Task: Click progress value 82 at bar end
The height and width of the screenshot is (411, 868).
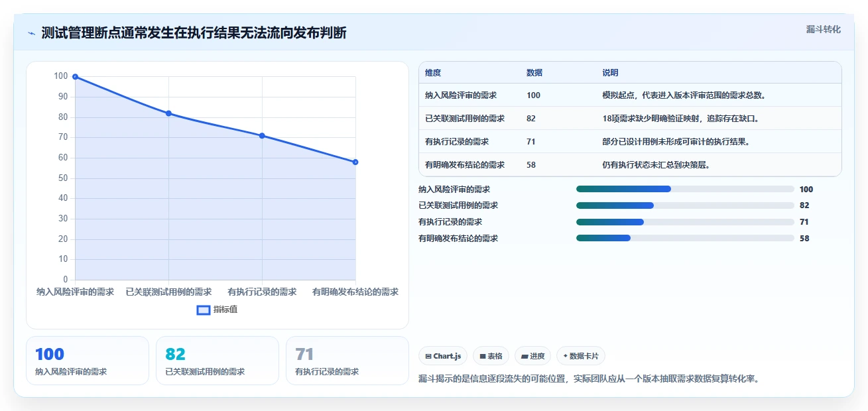Action: [x=804, y=206]
